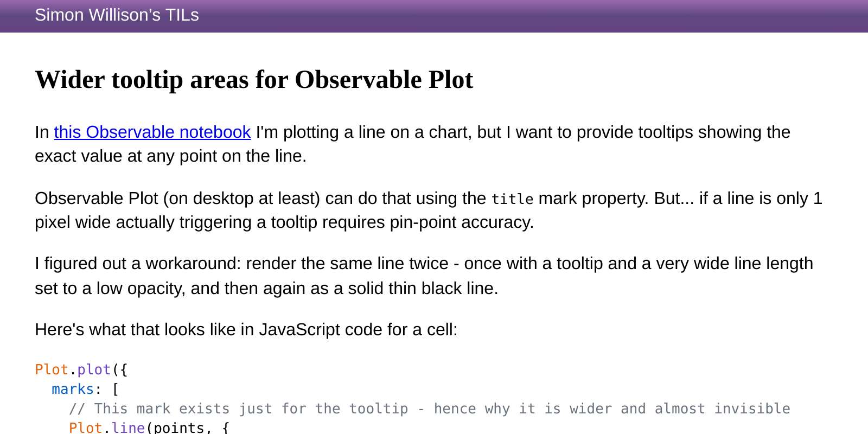Click the inline code word "title"
Image resolution: width=868 pixels, height=434 pixels.
click(512, 199)
